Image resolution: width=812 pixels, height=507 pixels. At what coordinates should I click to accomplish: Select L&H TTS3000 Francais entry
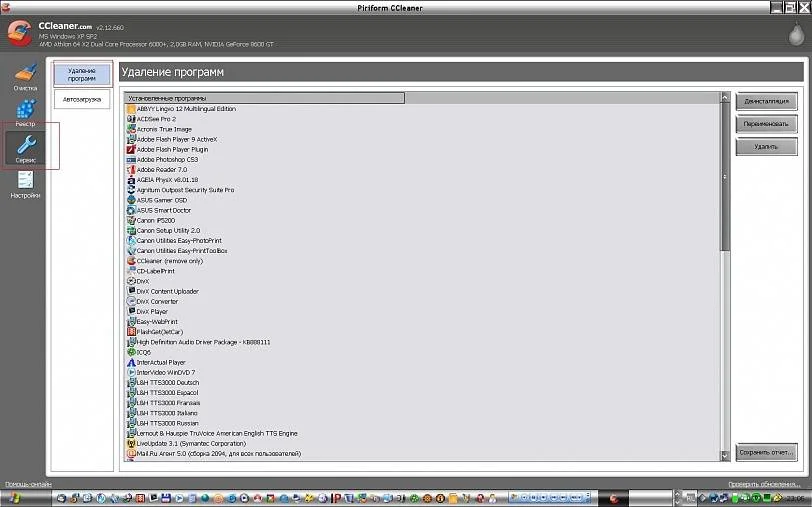[x=168, y=403]
